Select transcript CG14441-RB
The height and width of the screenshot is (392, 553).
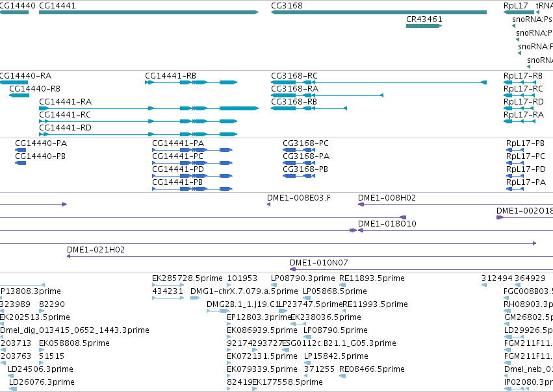[191, 82]
